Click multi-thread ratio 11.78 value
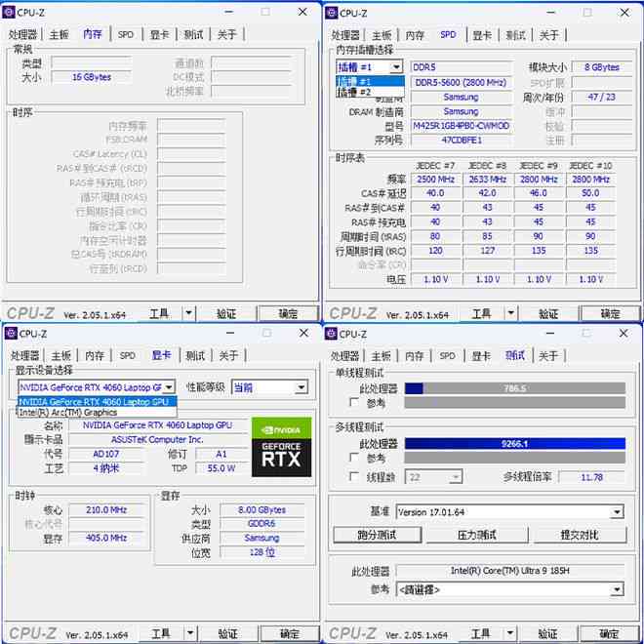 (x=592, y=477)
